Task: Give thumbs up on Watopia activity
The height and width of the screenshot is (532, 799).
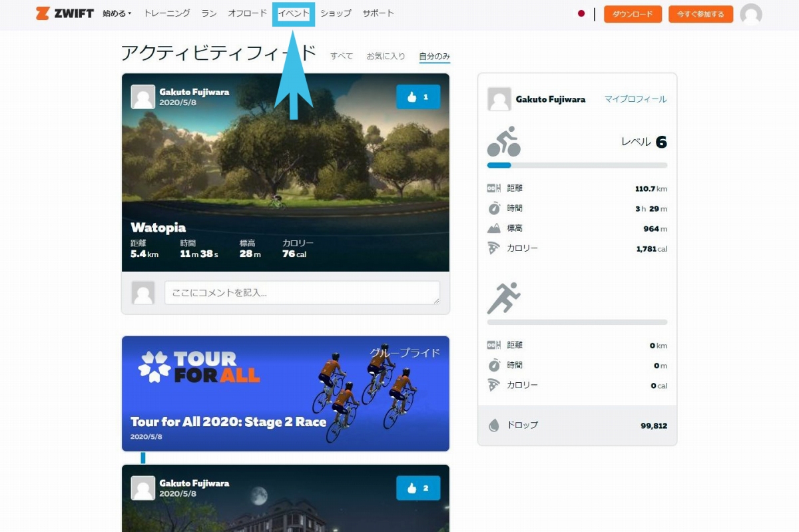Action: coord(418,97)
